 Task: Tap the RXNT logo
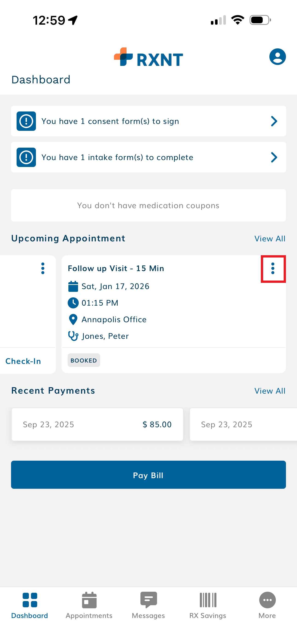[x=148, y=57]
